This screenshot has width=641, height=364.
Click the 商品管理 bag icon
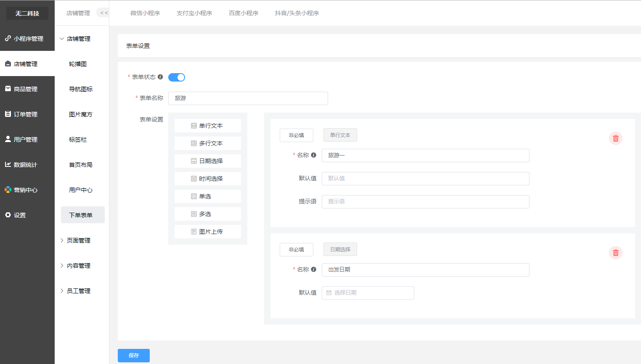[8, 89]
